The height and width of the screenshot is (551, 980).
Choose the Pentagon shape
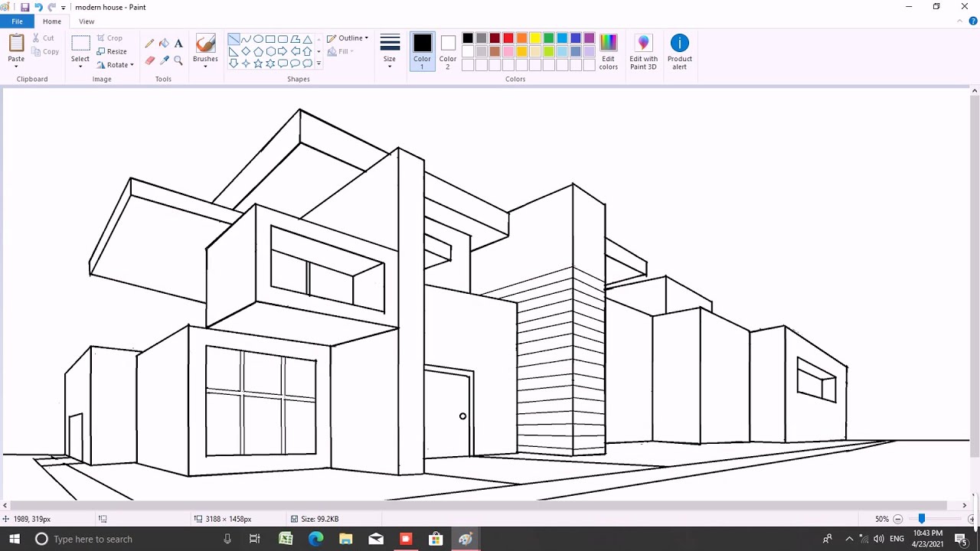click(x=258, y=51)
